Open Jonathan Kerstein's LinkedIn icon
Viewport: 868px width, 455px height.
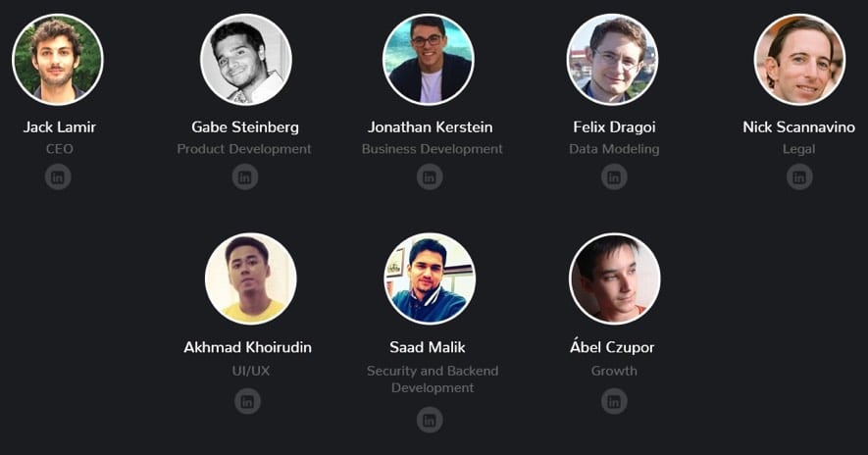pos(430,177)
